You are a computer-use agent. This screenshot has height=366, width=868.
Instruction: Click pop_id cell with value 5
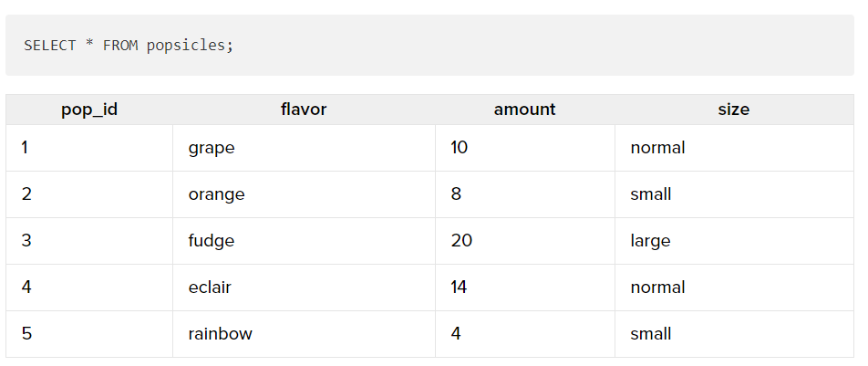click(x=89, y=334)
